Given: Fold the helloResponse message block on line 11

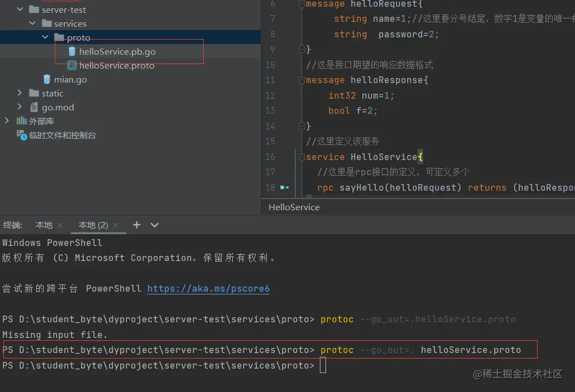Looking at the screenshot, I should click(301, 80).
